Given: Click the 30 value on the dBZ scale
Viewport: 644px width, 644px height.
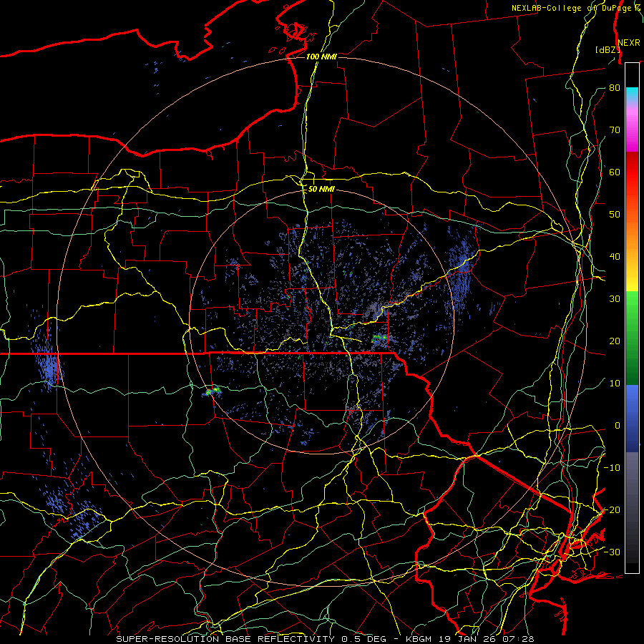Looking at the screenshot, I should (615, 299).
